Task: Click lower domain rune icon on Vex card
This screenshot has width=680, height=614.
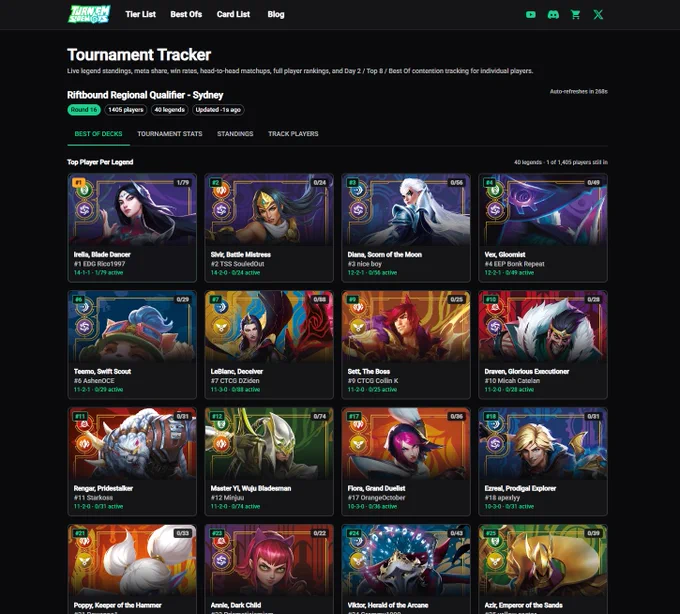Action: click(495, 210)
